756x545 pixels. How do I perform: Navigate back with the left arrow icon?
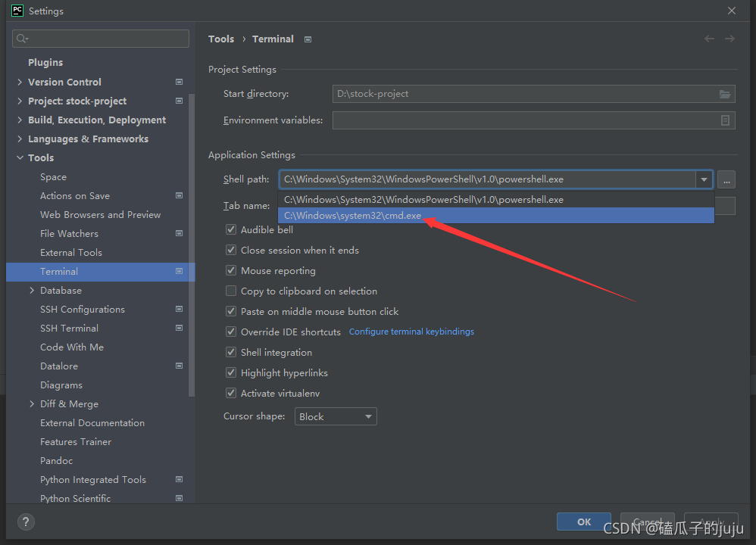coord(709,39)
